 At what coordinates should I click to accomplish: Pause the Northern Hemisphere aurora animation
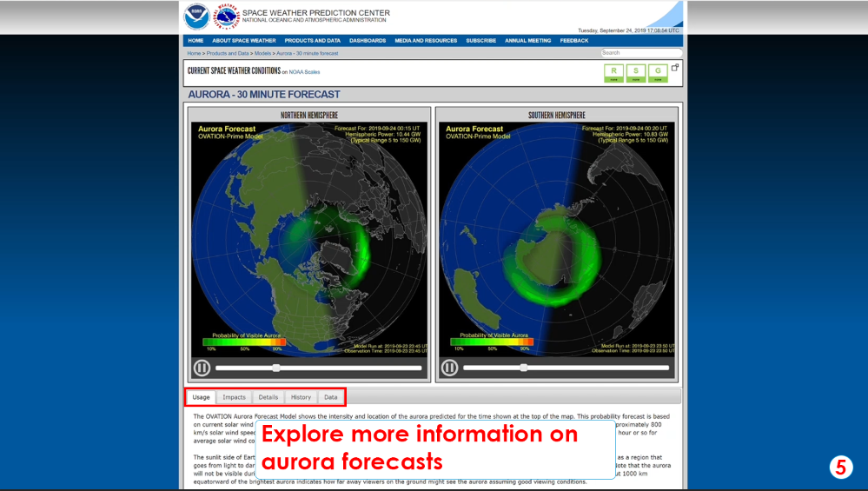[x=202, y=368]
